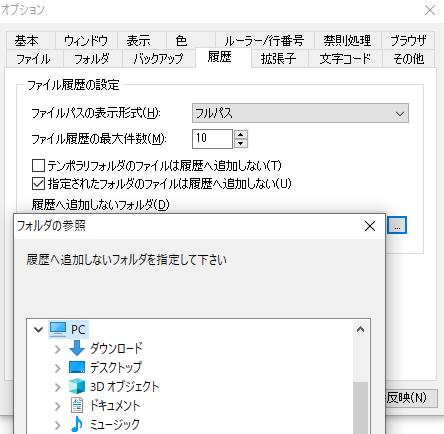444x434 pixels.
Task: Switch to the 表示 tab
Action: (142, 41)
